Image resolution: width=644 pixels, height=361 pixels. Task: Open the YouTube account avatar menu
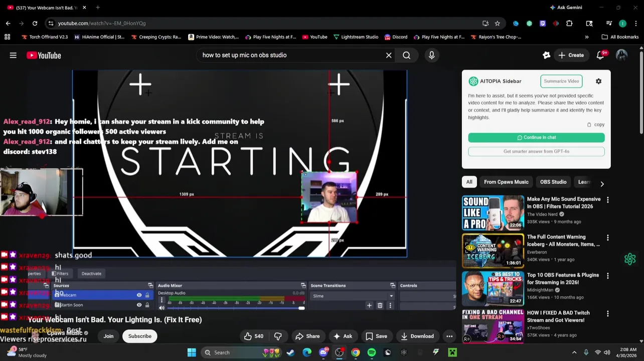[621, 55]
